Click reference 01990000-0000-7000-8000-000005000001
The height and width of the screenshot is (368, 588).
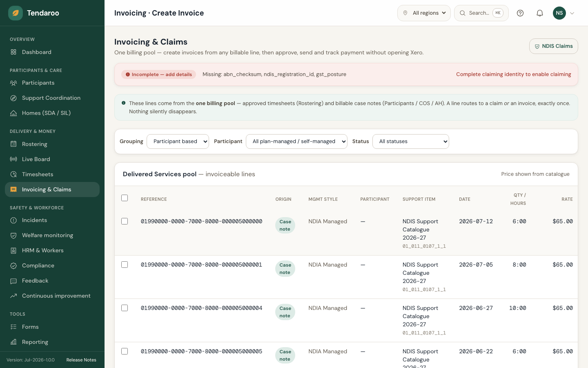click(x=201, y=265)
